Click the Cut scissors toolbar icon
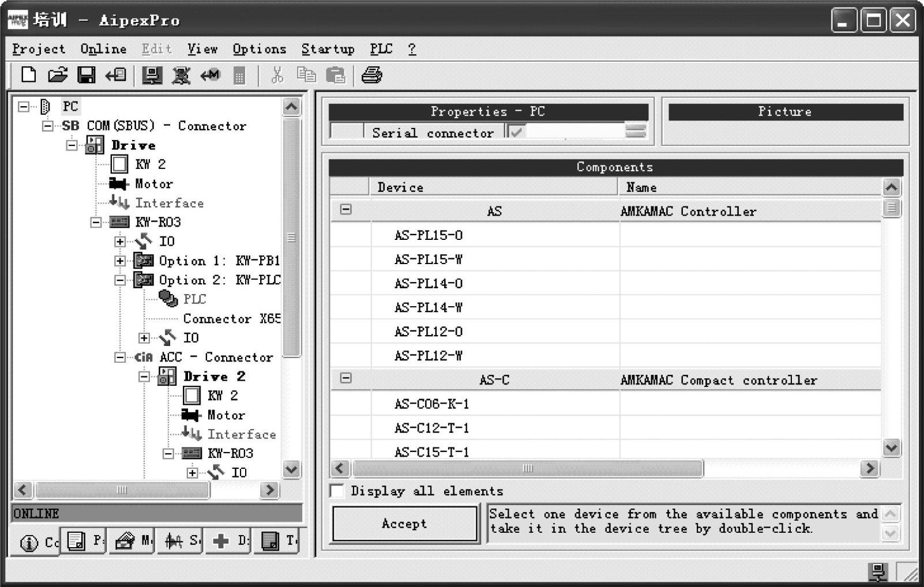Viewport: 924px width, 587px height. (x=277, y=75)
